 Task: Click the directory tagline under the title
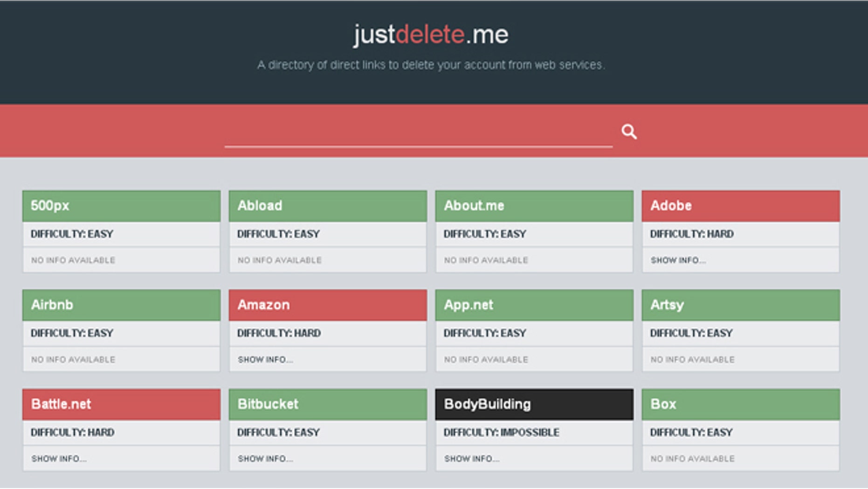[x=431, y=65]
